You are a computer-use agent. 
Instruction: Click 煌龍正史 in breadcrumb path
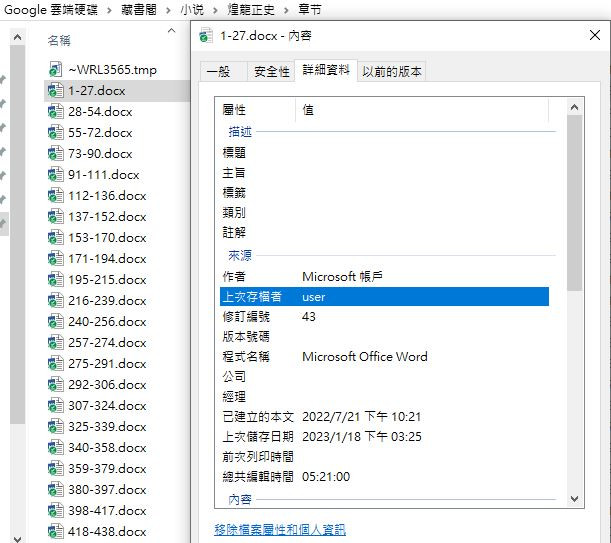click(251, 9)
